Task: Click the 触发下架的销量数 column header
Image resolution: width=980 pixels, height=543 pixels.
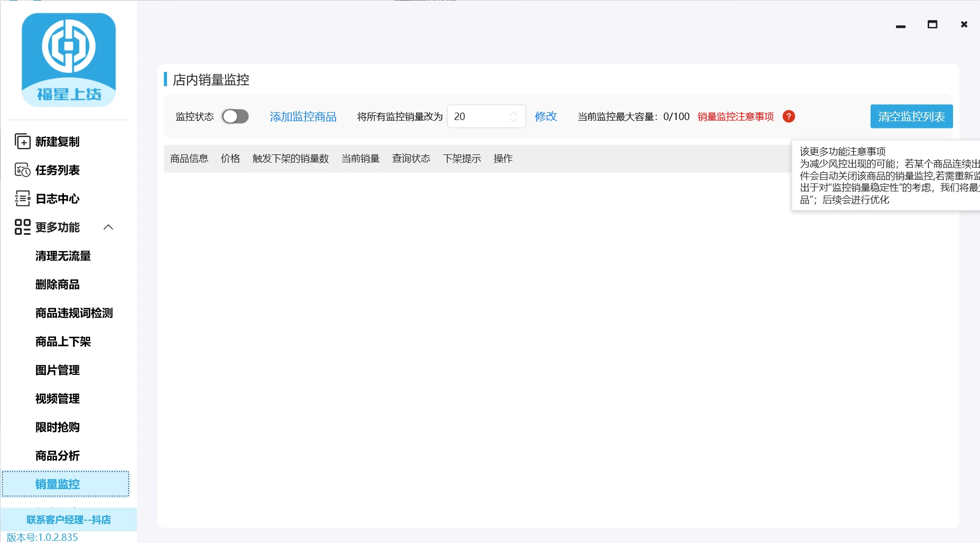Action: [291, 159]
